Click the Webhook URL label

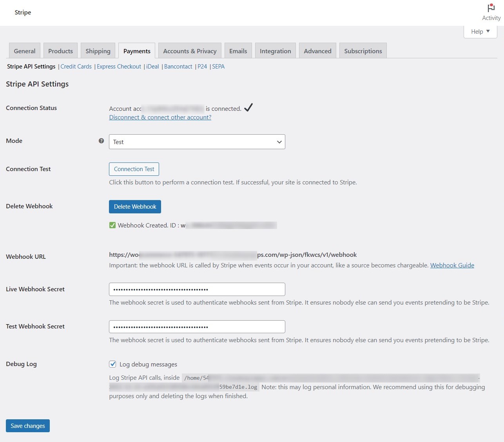[26, 257]
